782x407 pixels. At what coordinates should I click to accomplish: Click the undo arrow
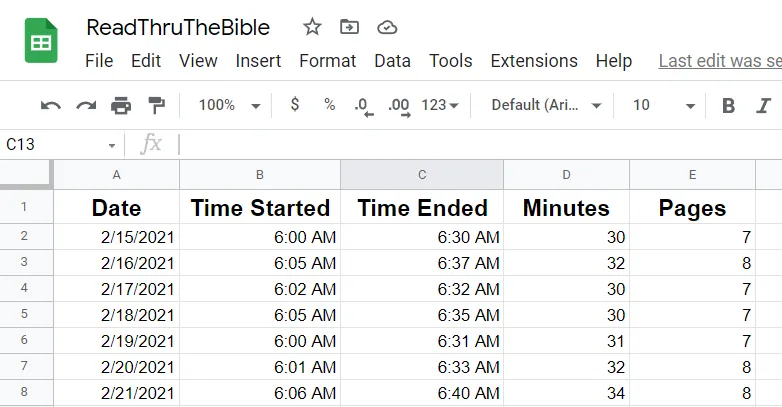pos(51,105)
